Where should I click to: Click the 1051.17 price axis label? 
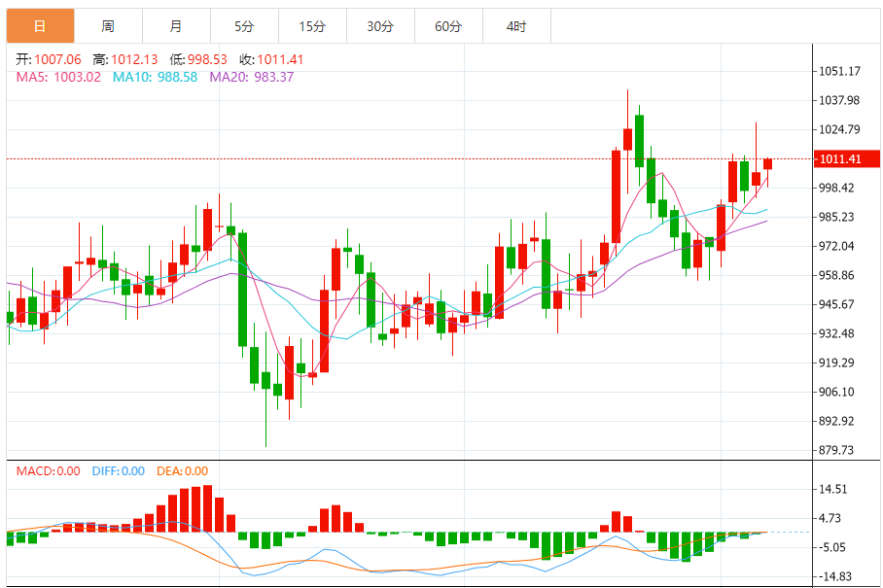pyautogui.click(x=839, y=71)
